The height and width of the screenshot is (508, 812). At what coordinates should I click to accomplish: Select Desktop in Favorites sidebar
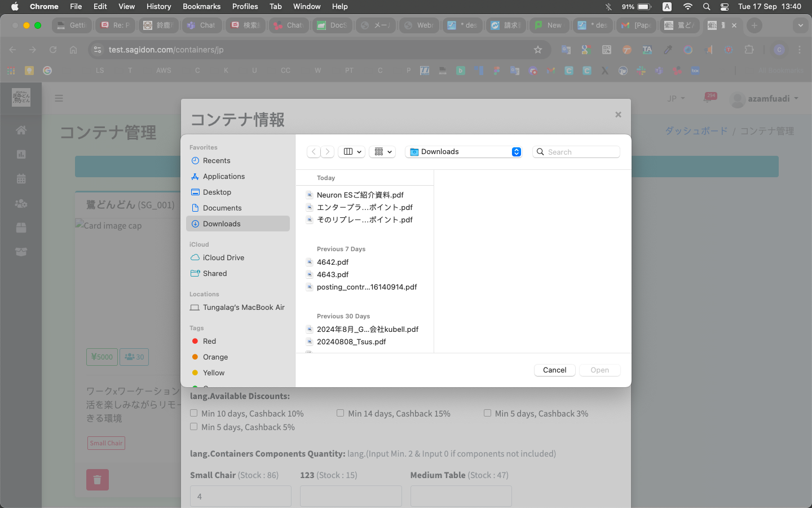click(x=217, y=192)
